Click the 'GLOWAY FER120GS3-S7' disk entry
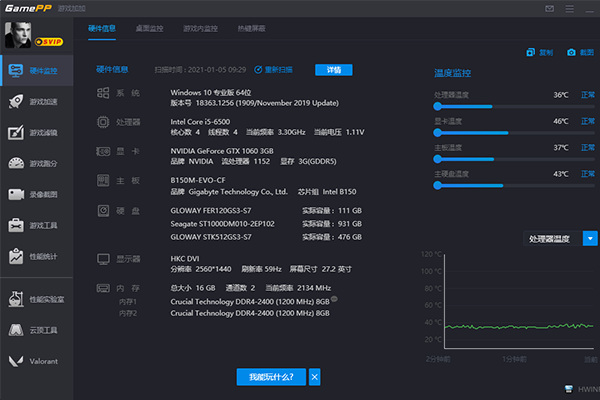The image size is (600, 400). [211, 211]
